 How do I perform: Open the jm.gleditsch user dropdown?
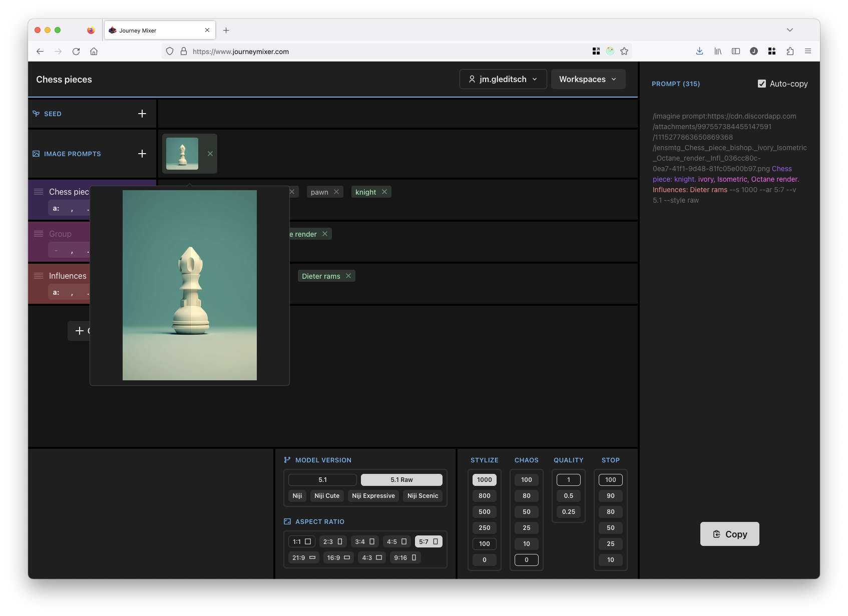(x=503, y=79)
